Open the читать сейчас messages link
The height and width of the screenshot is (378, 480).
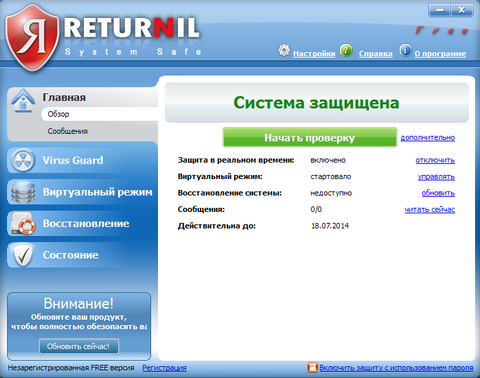tap(430, 209)
